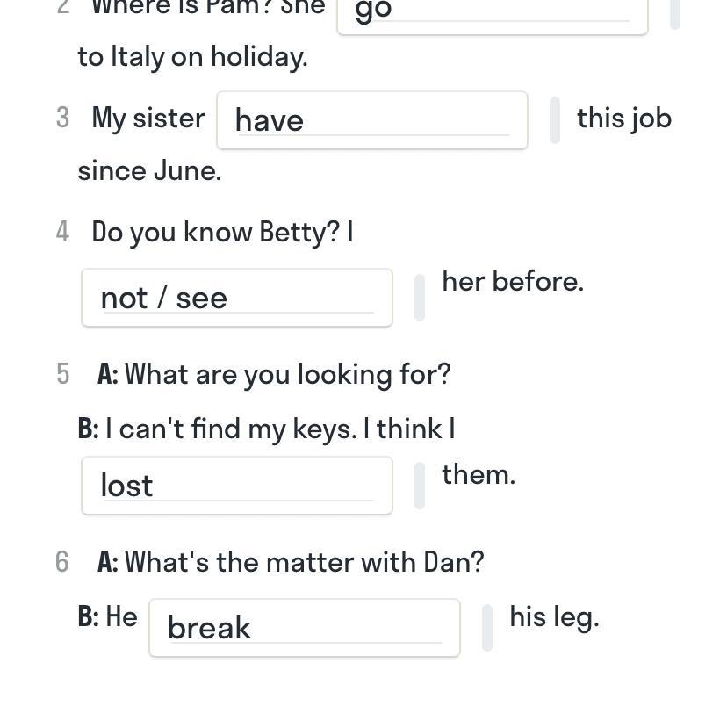Viewport: 727px width, 728px height.
Task: Click the question number 6
Action: pyautogui.click(x=62, y=562)
